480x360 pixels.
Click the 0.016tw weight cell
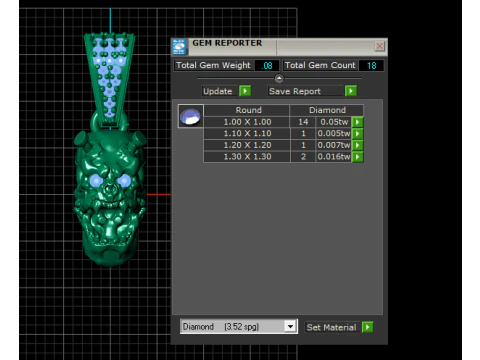(x=334, y=157)
